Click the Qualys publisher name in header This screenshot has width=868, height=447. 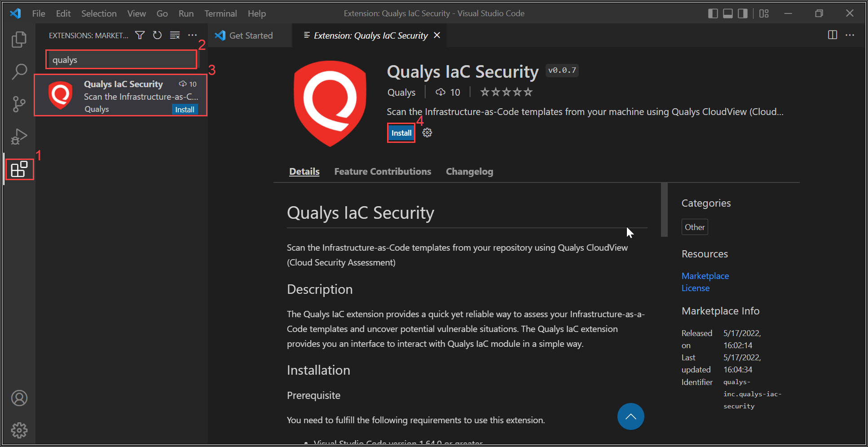(x=401, y=93)
